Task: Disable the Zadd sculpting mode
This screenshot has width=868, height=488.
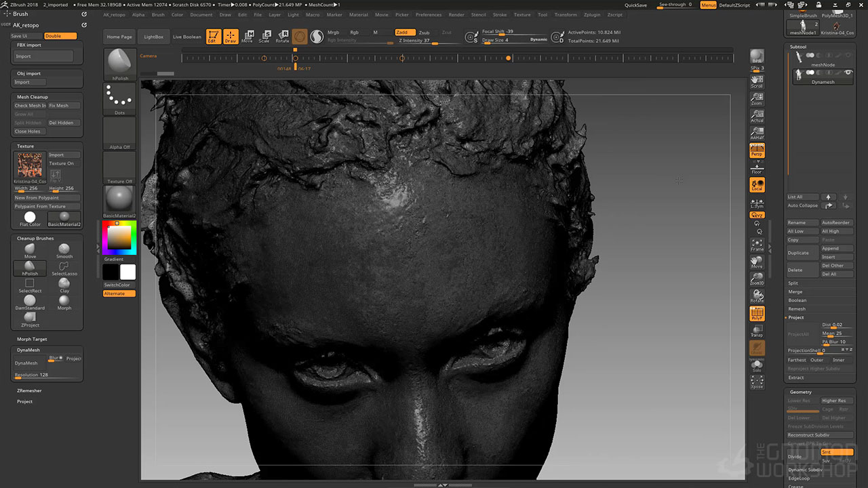Action: [x=405, y=33]
